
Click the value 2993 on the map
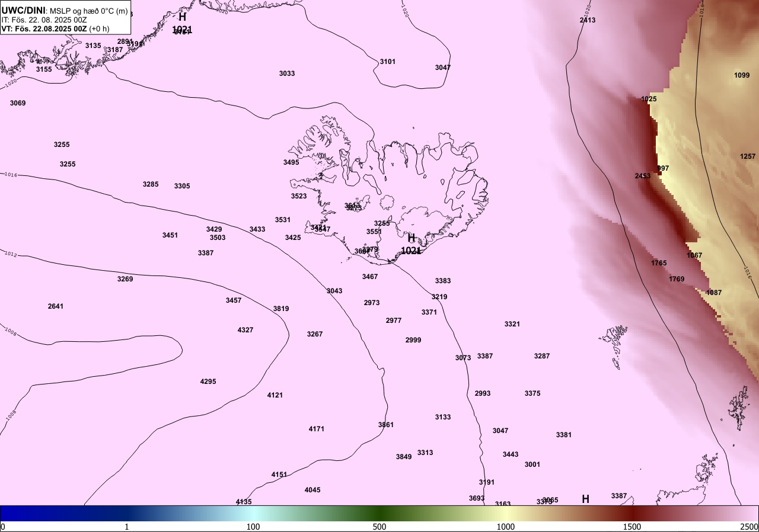click(x=483, y=393)
